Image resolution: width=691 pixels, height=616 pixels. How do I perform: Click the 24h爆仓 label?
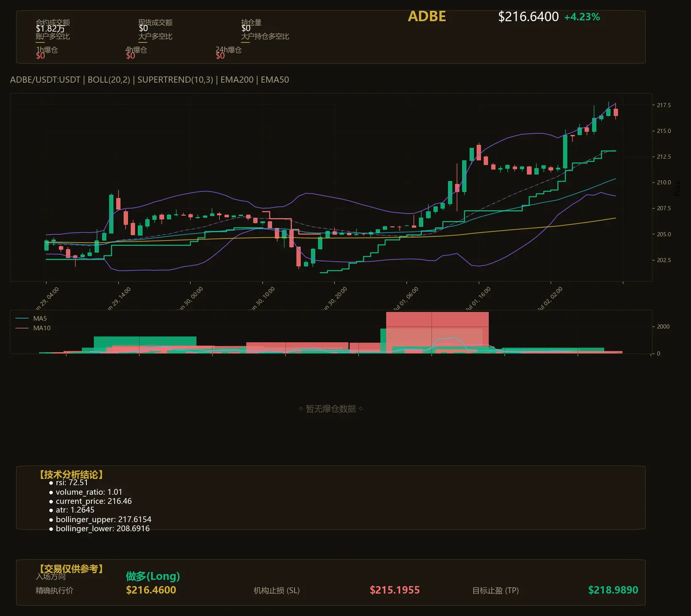[x=228, y=50]
